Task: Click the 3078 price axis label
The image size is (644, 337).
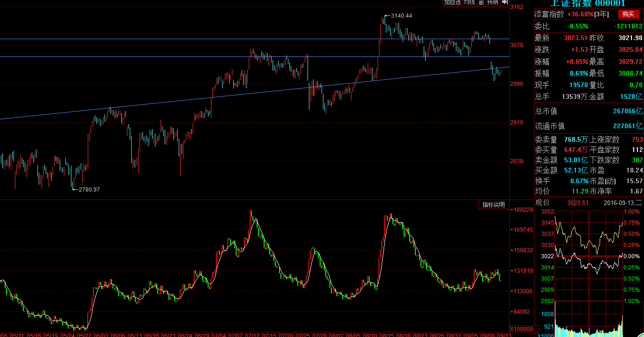Action: 517,45
